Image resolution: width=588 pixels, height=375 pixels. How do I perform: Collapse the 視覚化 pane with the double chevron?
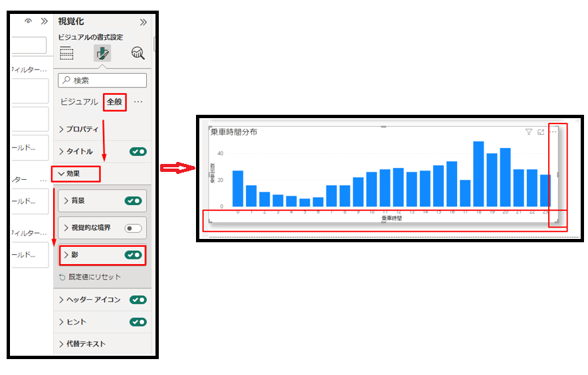[x=144, y=23]
